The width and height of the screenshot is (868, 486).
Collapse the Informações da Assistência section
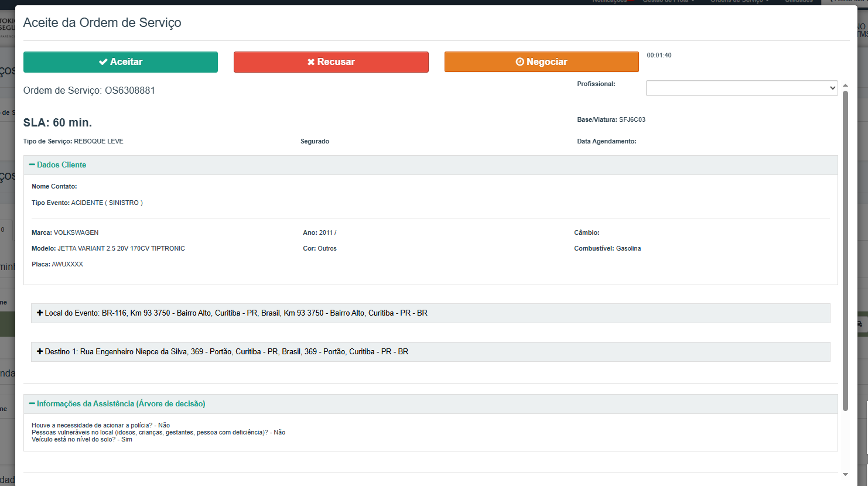(121, 404)
